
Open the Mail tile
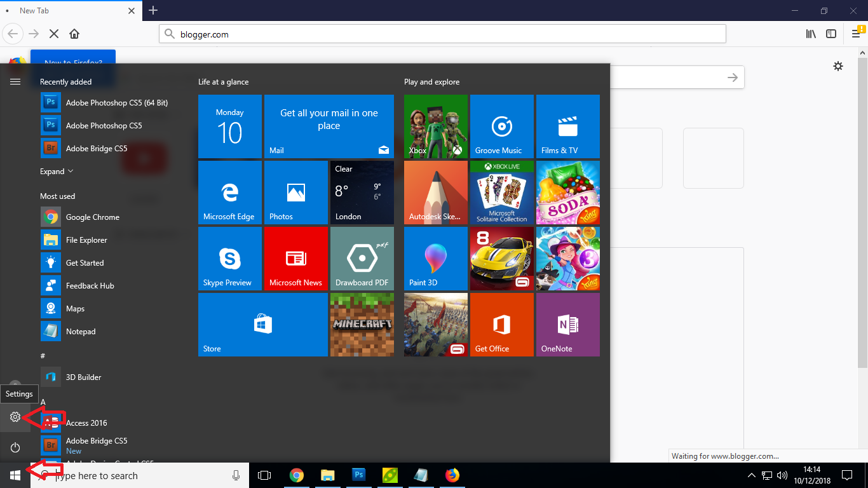coord(329,126)
